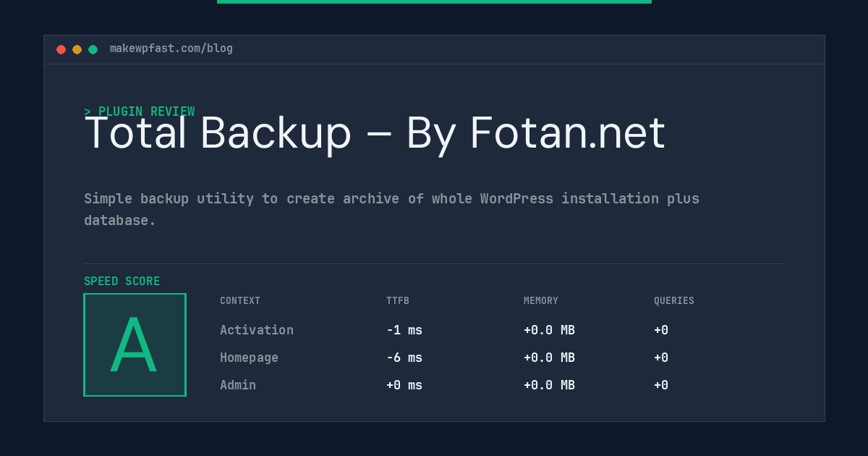This screenshot has width=868, height=456.
Task: Click the Activation queries value '+0'
Action: pyautogui.click(x=661, y=330)
